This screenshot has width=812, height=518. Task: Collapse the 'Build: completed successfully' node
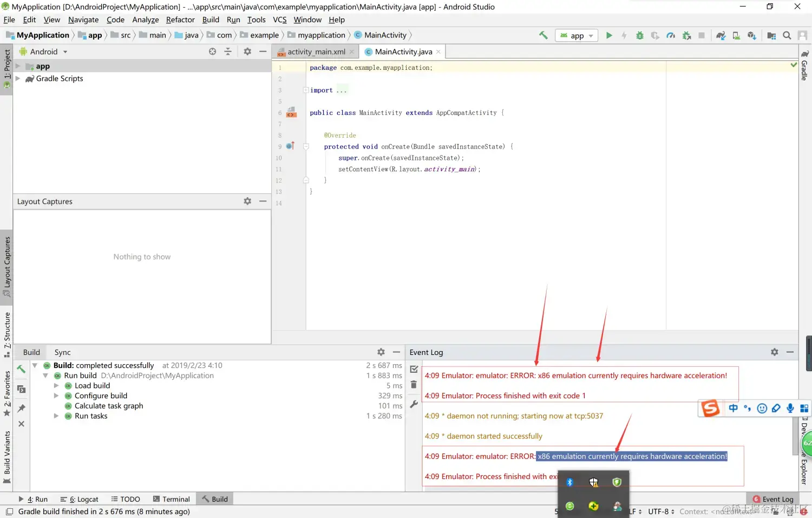tap(35, 365)
